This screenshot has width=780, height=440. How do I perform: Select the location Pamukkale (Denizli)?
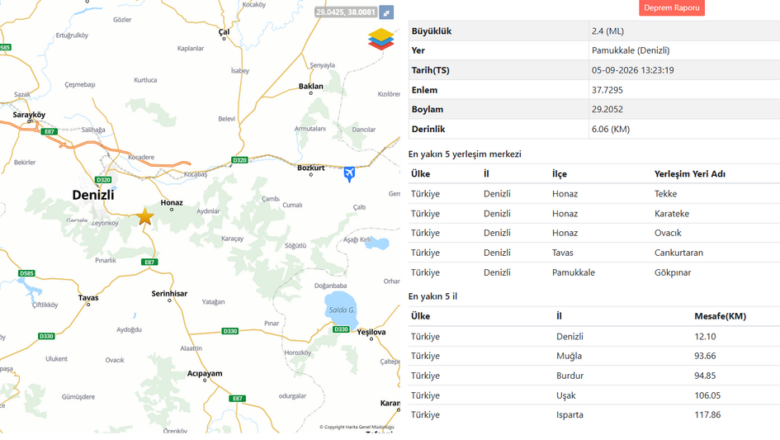pos(630,50)
